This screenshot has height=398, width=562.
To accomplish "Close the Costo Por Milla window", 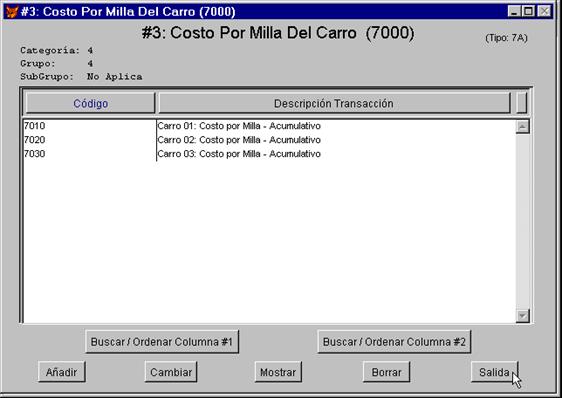I will [544, 11].
